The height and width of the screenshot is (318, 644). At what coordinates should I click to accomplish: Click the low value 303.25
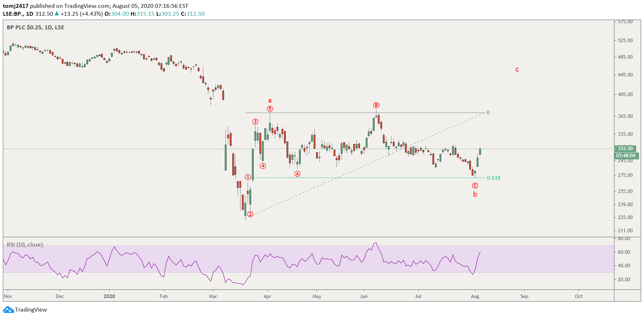[x=170, y=14]
